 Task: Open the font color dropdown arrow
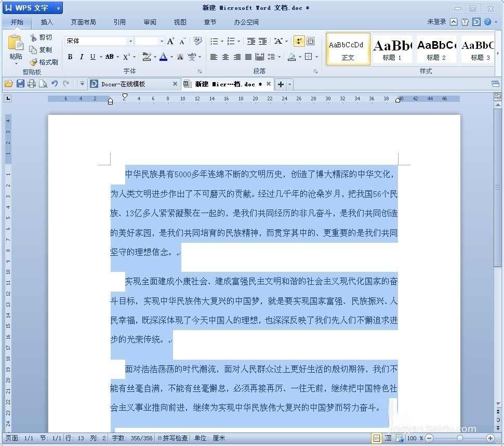(x=171, y=57)
